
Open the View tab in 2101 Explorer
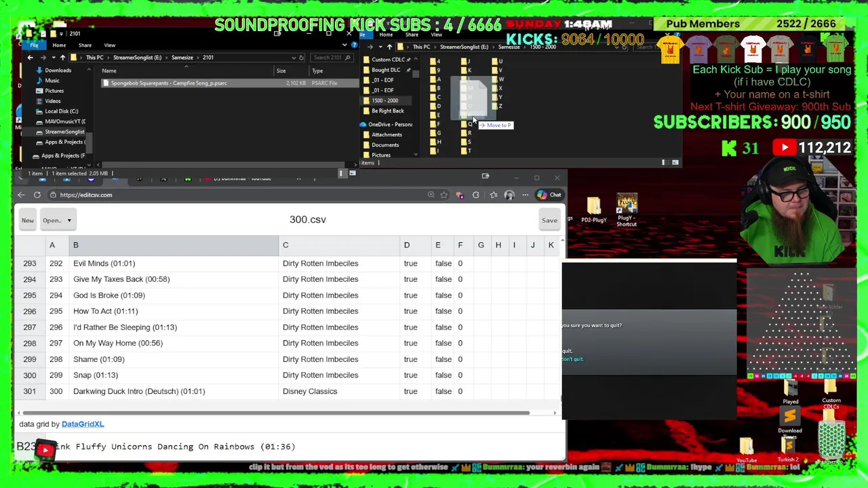(109, 45)
